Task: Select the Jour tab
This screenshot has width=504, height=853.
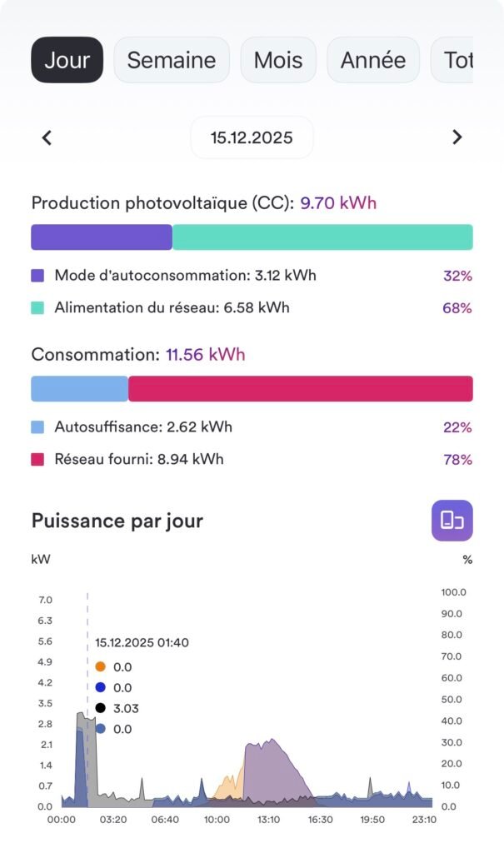Action: (67, 60)
